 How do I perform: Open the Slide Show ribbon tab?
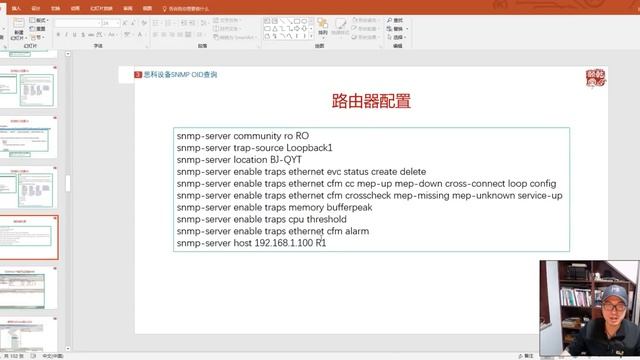[x=101, y=8]
